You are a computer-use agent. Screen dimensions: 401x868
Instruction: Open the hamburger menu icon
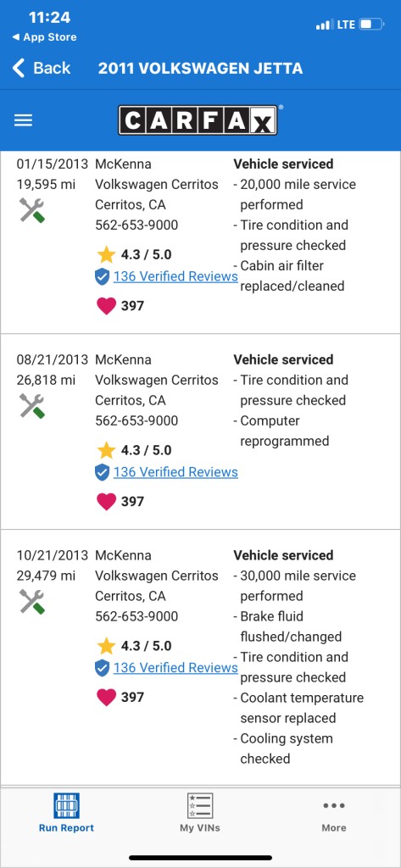tap(23, 120)
